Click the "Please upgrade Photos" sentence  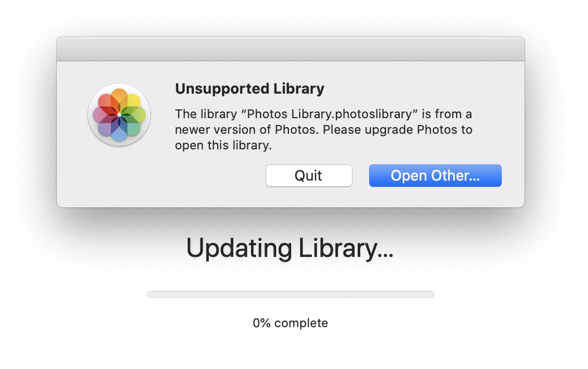click(398, 130)
